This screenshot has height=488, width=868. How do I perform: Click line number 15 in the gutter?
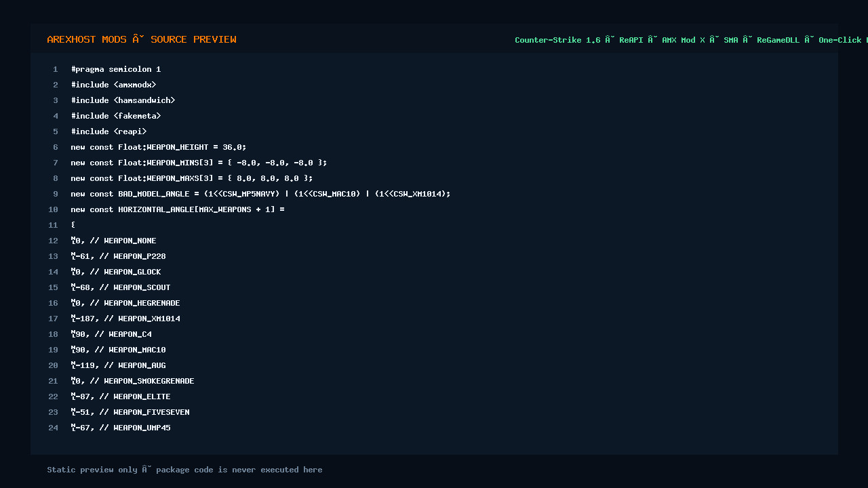pyautogui.click(x=54, y=287)
